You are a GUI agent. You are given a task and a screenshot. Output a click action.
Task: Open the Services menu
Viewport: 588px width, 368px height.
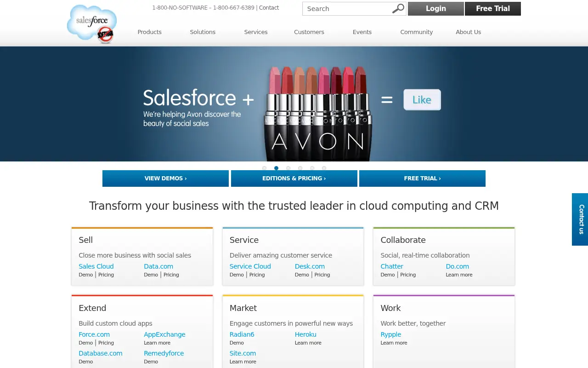click(x=256, y=32)
